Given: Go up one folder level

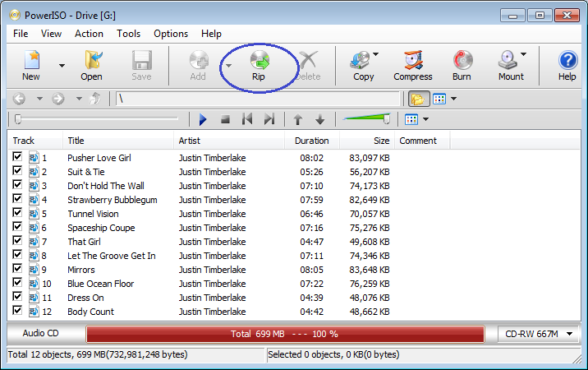Looking at the screenshot, I should click(95, 99).
